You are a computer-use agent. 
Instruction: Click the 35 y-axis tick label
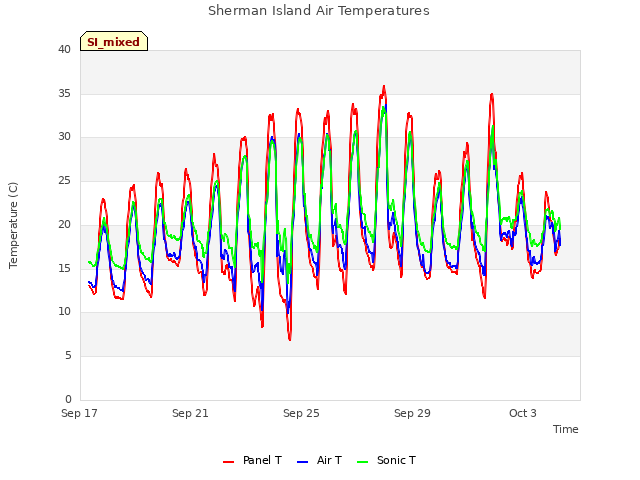pyautogui.click(x=64, y=93)
